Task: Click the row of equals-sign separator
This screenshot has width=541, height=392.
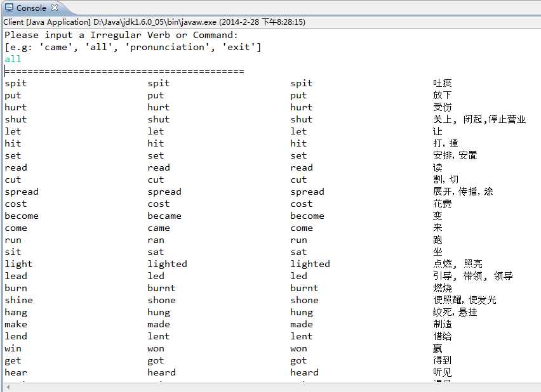Action: coord(124,72)
